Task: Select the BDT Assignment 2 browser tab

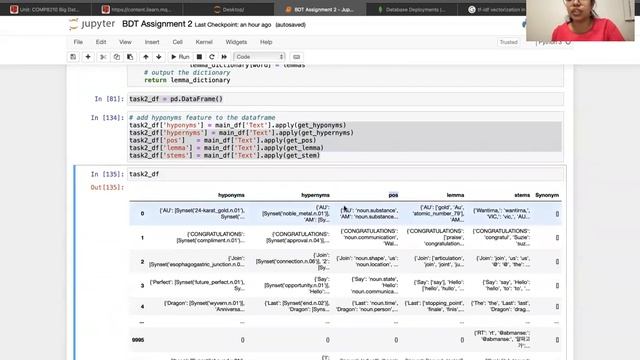Action: 320,9
